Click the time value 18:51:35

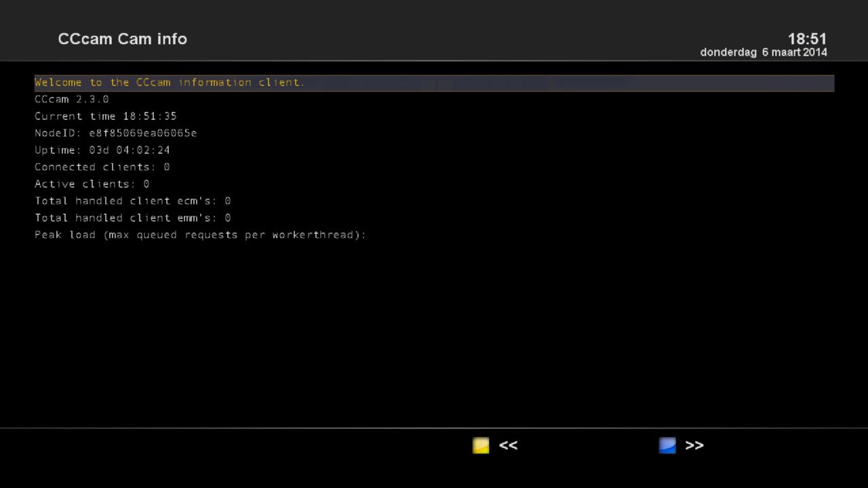150,117
